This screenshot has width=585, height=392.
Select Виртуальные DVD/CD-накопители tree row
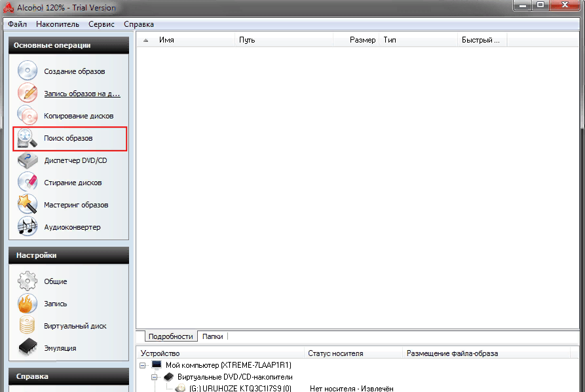[235, 377]
